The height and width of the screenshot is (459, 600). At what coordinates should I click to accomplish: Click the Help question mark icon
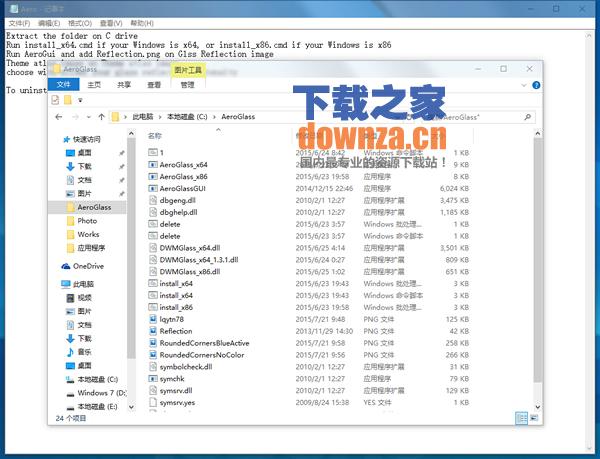click(x=536, y=85)
